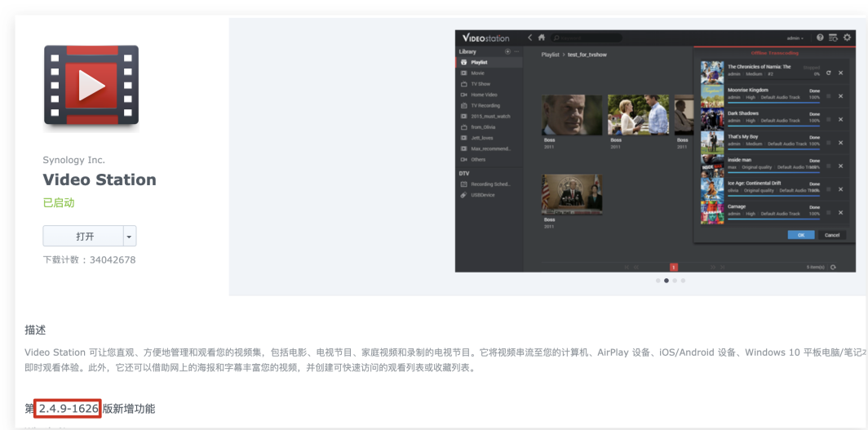Select the first carousel dot under the preview

click(658, 281)
